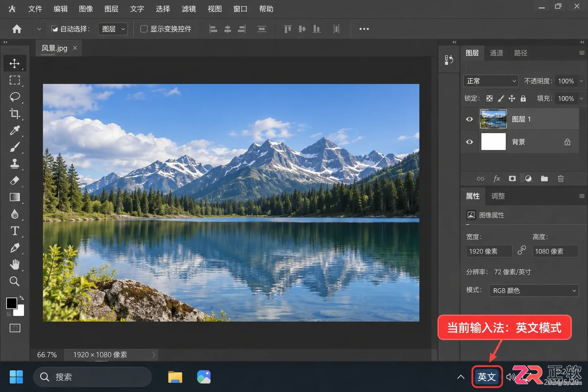The width and height of the screenshot is (588, 392).
Task: Select the Hand tool
Action: pyautogui.click(x=15, y=265)
